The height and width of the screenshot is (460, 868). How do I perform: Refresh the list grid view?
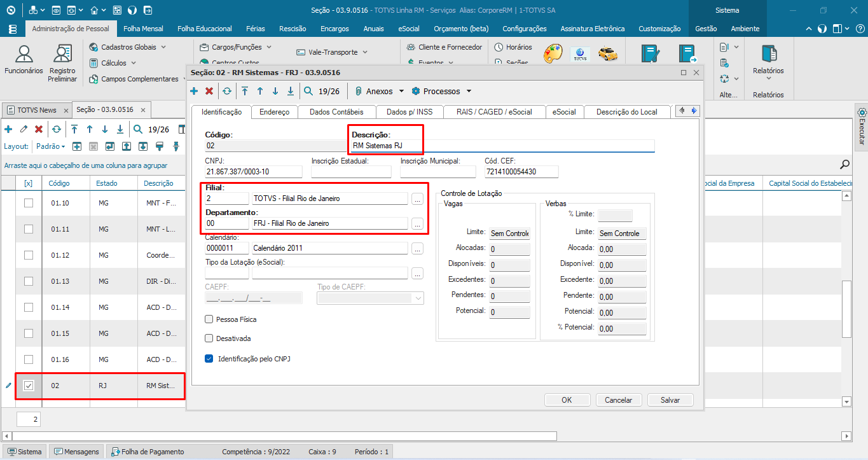point(57,129)
